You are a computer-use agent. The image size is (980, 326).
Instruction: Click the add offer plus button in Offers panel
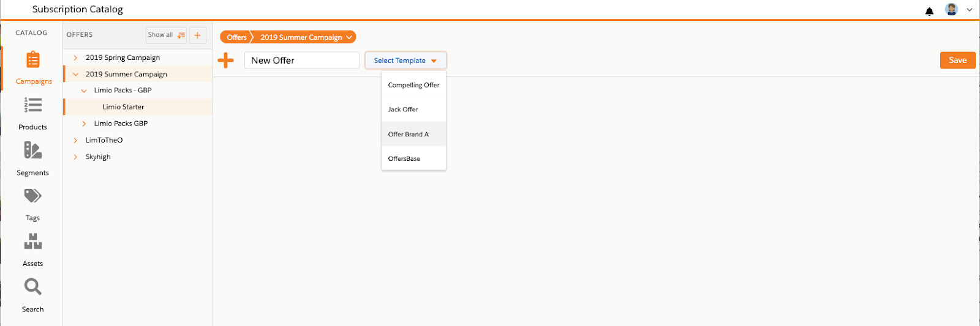[x=197, y=35]
